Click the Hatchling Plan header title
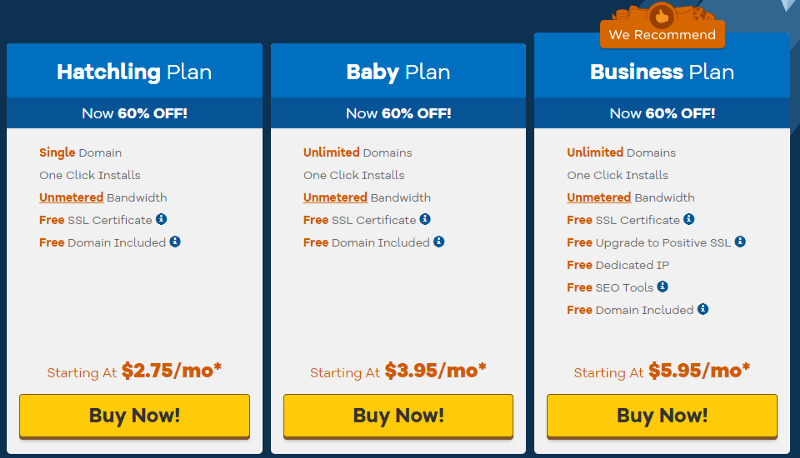 click(134, 72)
